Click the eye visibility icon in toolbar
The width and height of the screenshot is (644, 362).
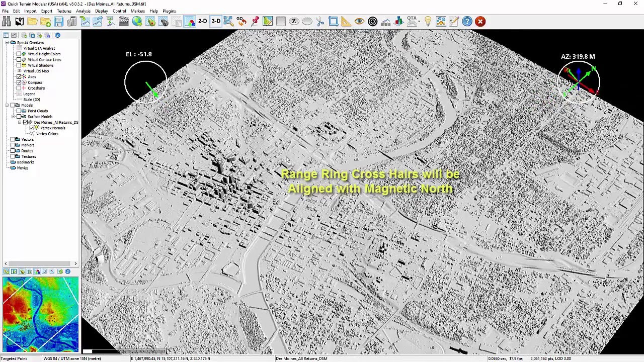point(359,21)
